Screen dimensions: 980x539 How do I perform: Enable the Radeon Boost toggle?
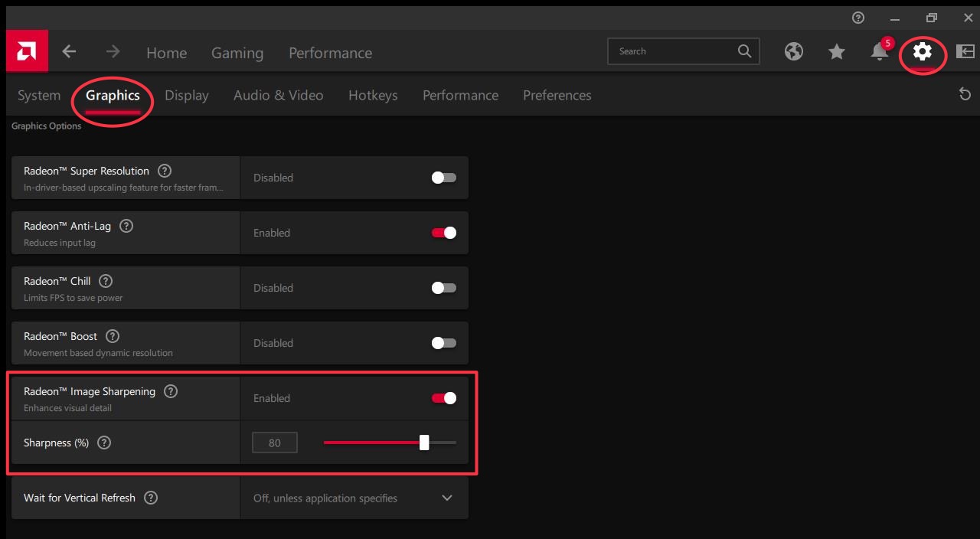coord(444,343)
